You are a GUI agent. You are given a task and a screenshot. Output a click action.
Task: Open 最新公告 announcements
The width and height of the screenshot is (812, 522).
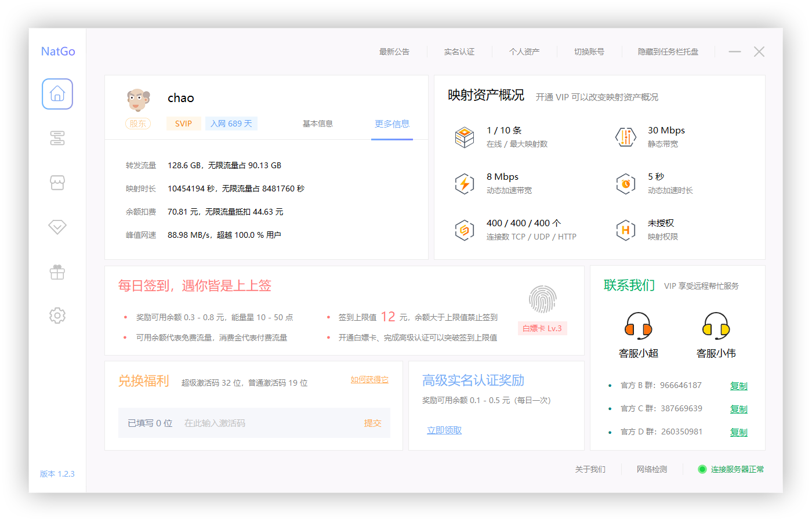pos(395,52)
